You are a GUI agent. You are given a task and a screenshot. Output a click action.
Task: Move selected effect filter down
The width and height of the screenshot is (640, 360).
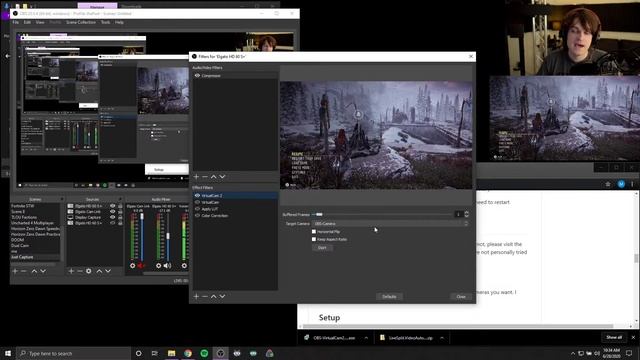click(x=222, y=296)
